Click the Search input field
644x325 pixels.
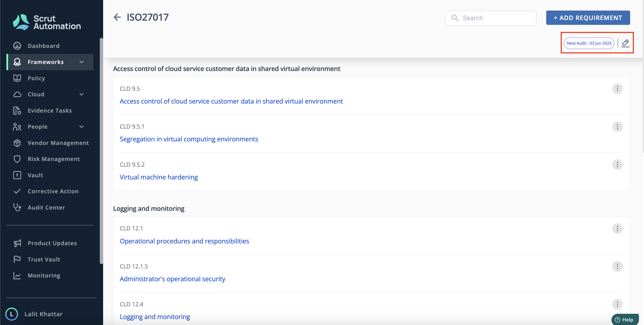(x=491, y=18)
